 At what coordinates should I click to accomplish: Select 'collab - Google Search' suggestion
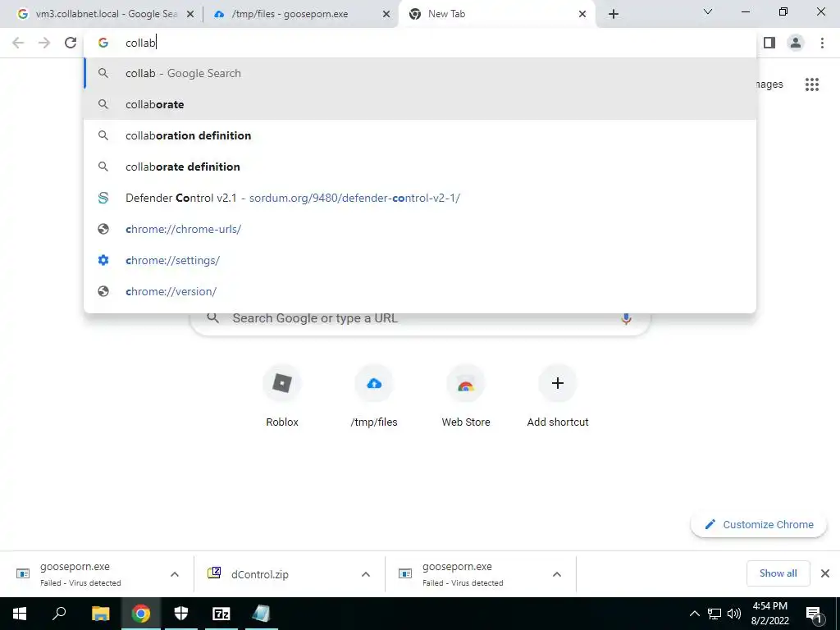(420, 73)
